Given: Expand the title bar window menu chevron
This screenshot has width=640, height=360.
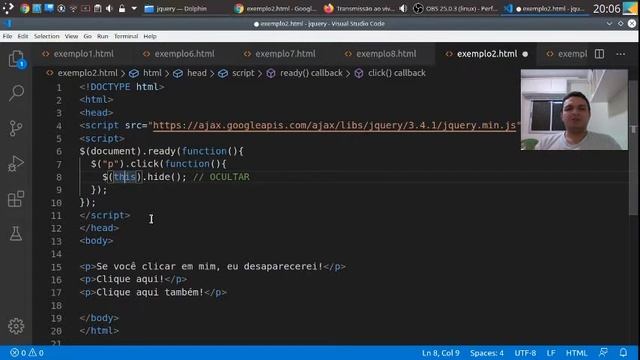Looking at the screenshot, I should (x=609, y=24).
